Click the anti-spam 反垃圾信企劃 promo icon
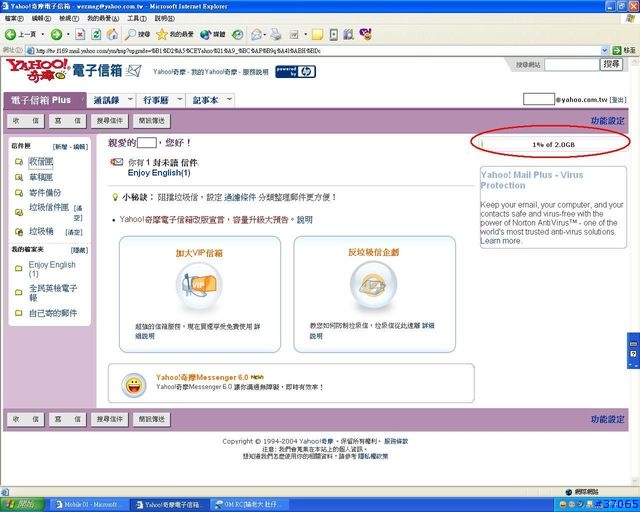 pos(373,284)
